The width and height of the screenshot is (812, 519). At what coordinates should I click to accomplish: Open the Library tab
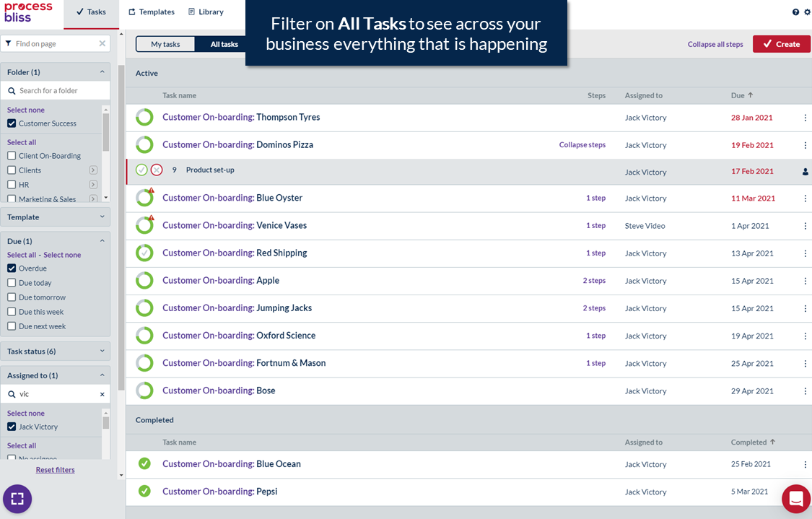tap(206, 12)
